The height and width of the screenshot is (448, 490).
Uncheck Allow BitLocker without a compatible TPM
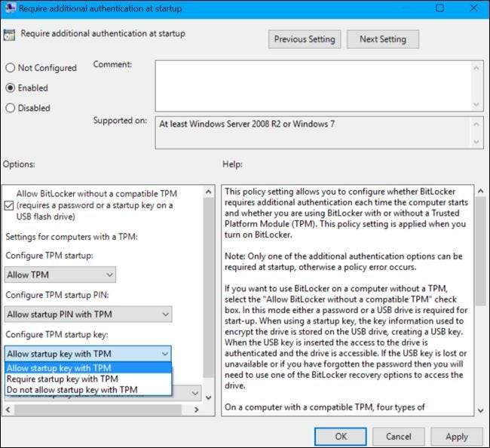10,206
